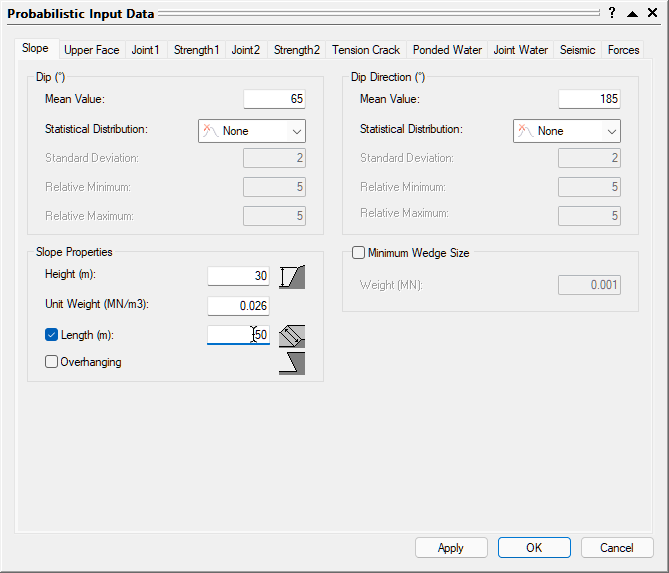This screenshot has height=573, width=669.
Task: Click the Dip Direction Mean Value field
Action: tap(589, 99)
